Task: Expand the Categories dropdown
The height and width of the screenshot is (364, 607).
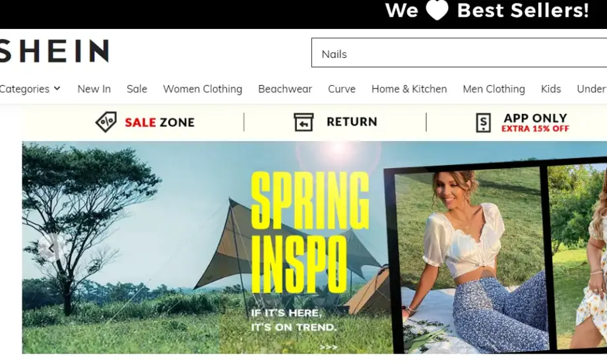Action: 30,89
